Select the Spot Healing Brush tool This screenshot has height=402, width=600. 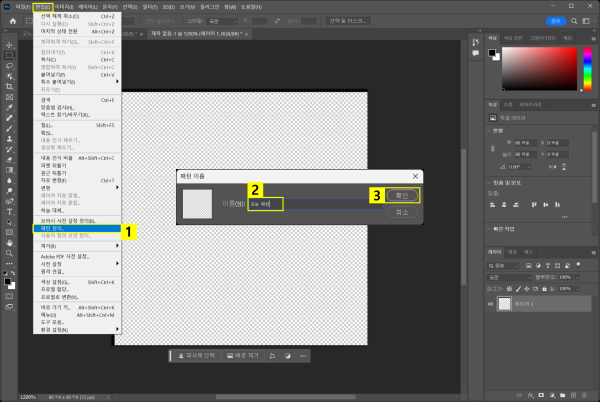coord(9,118)
